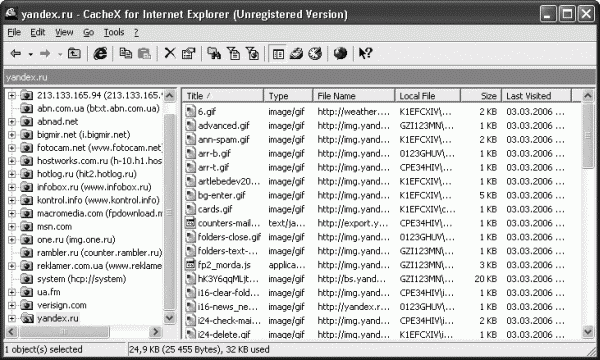Screen dimensions: 600x360
Task: Activate the What's This help pointer icon
Action: pyautogui.click(x=365, y=53)
